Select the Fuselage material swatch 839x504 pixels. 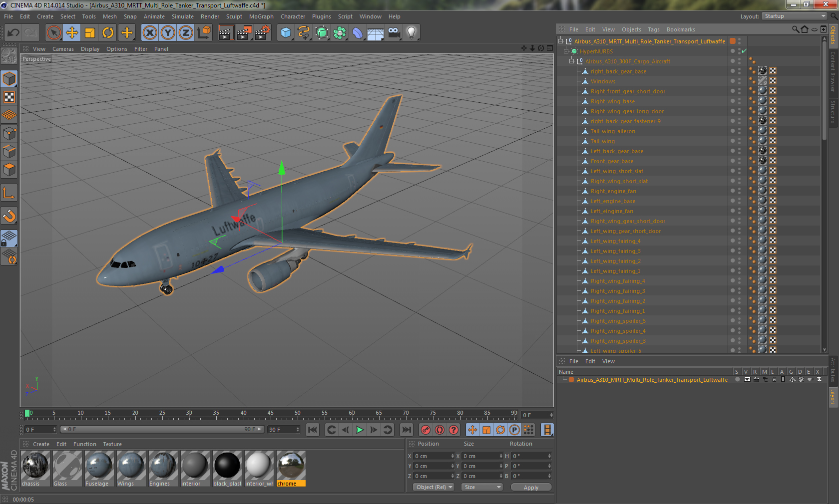pos(99,469)
